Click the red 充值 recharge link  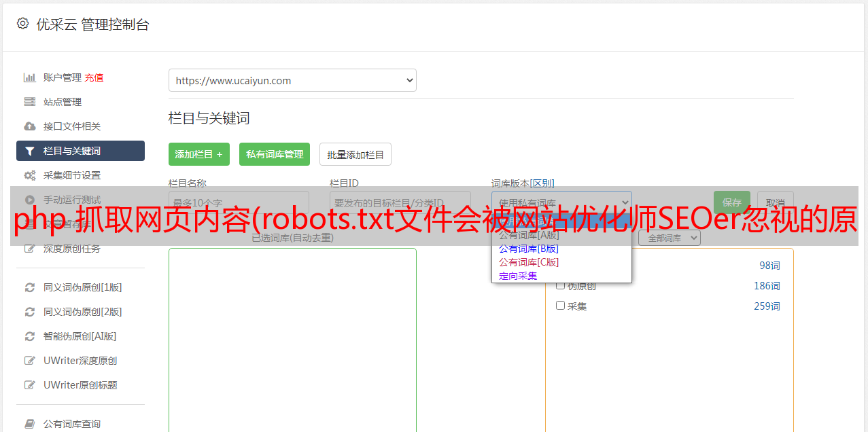(x=94, y=77)
